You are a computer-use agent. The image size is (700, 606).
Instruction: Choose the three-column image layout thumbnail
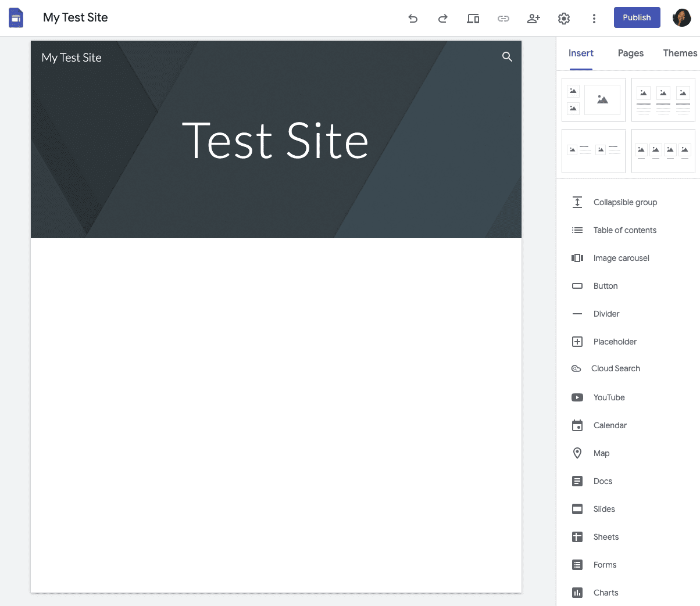point(663,100)
